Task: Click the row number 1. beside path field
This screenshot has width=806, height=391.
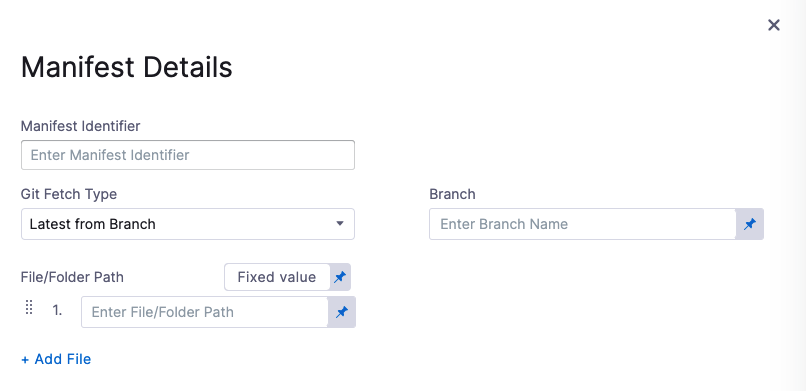Action: (x=57, y=310)
